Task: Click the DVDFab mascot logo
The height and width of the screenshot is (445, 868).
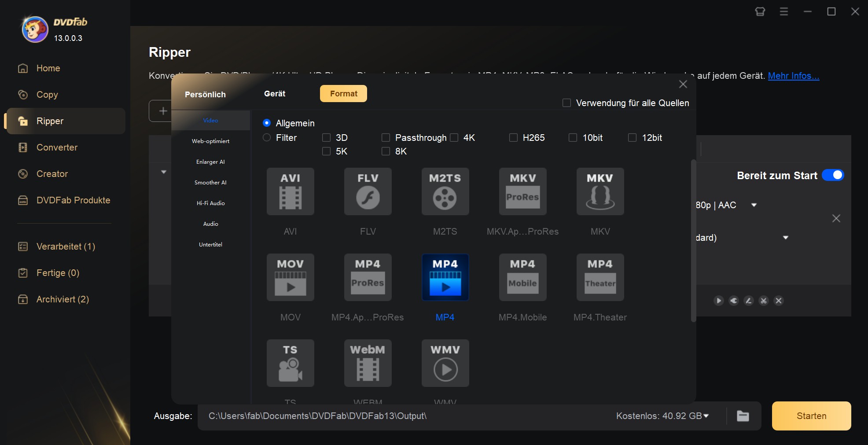Action: [35, 29]
